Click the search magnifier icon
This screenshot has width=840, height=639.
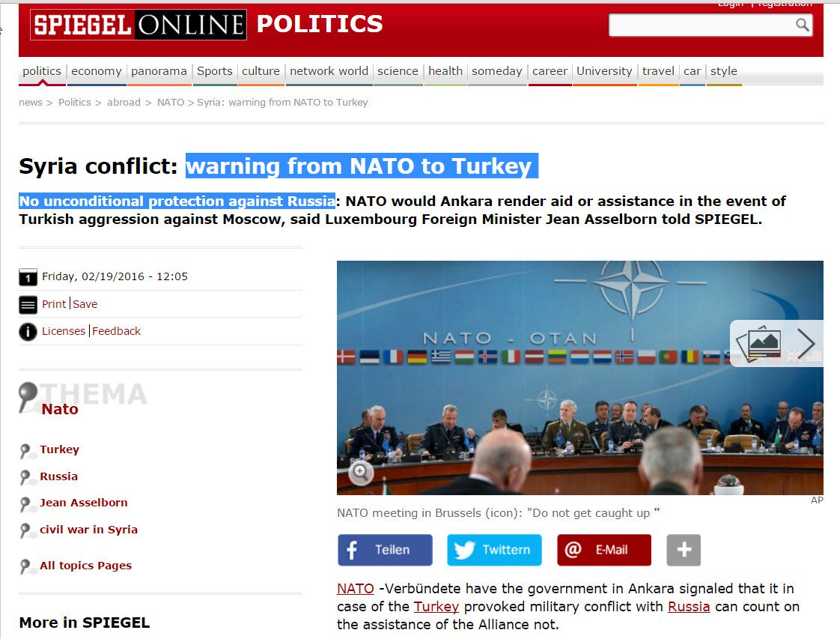point(802,25)
